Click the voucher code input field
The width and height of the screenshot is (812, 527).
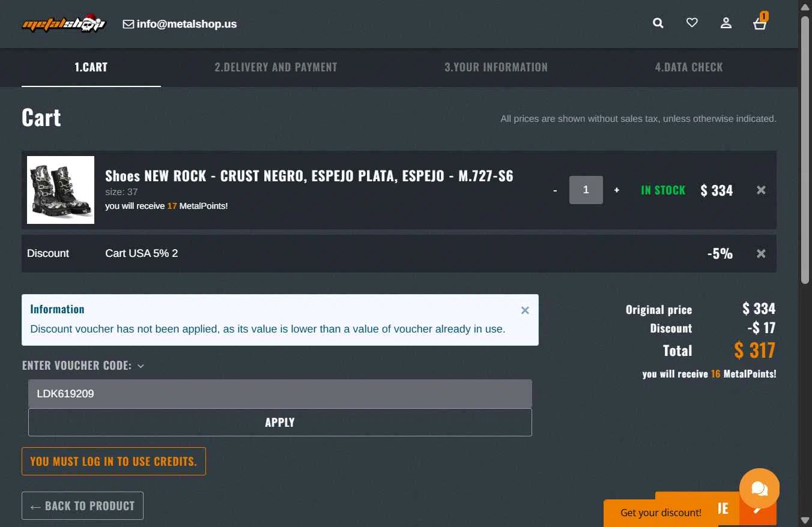pos(280,394)
